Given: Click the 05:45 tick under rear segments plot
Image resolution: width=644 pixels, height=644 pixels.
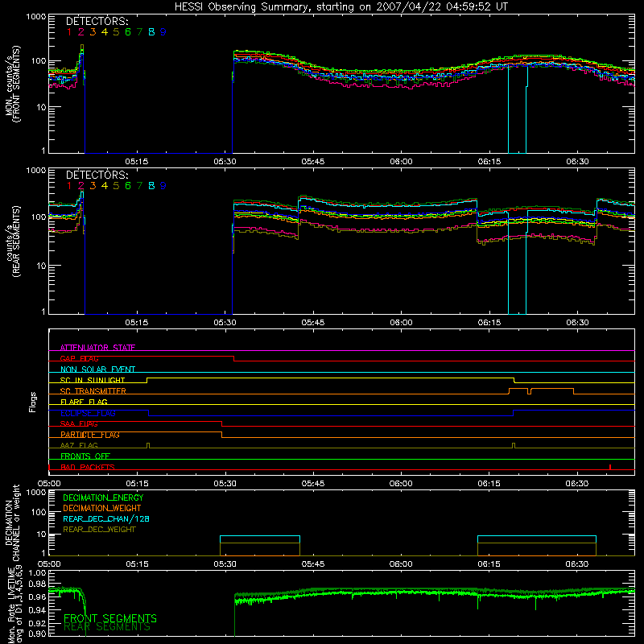Looking at the screenshot, I should click(313, 323).
